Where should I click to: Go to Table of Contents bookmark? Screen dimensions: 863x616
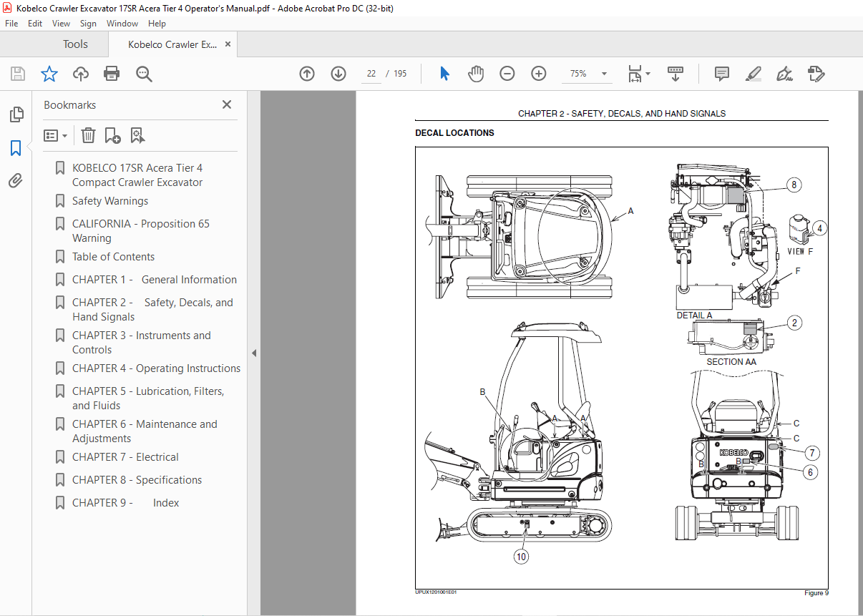click(113, 257)
